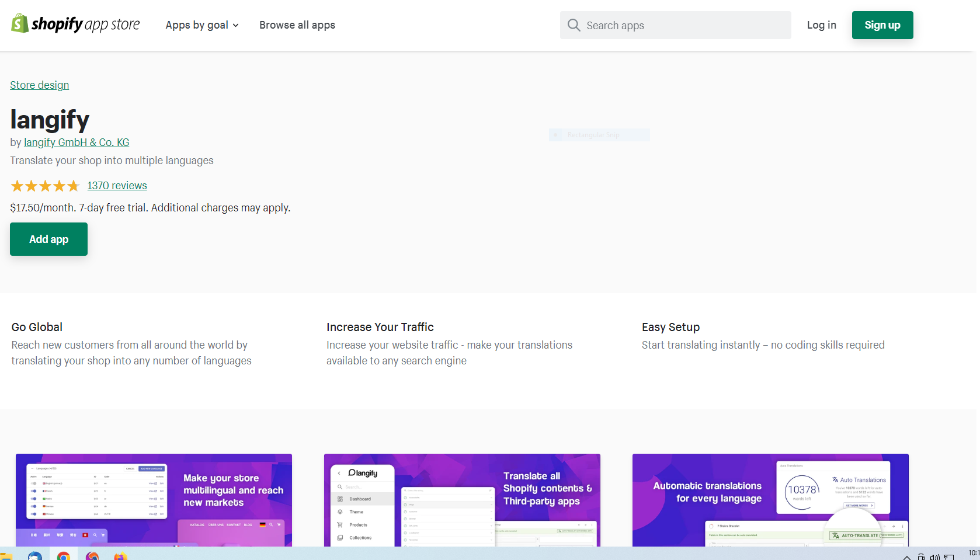
Task: Launch Google Chrome from the taskbar
Action: pyautogui.click(x=64, y=555)
